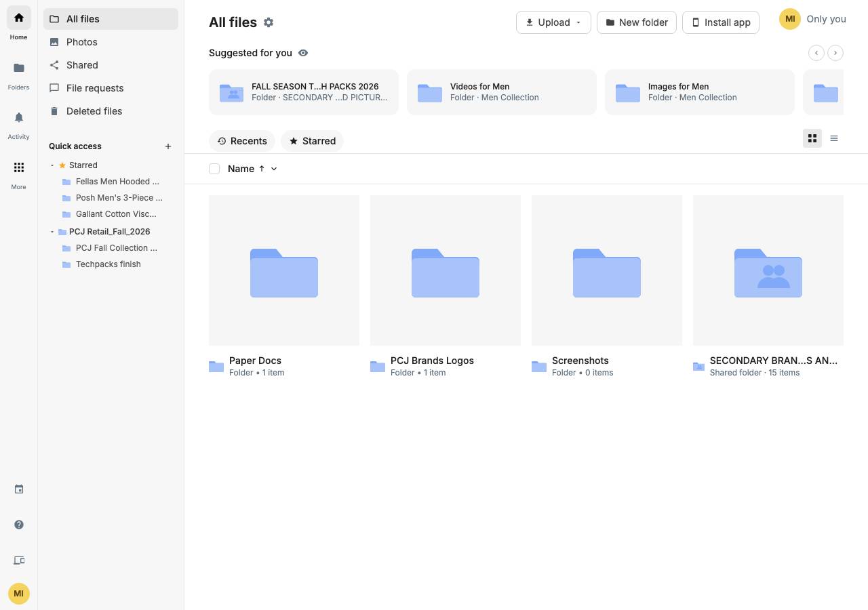Click the MI avatar next to Only you
Viewport: 868px width, 610px height.
coord(790,19)
